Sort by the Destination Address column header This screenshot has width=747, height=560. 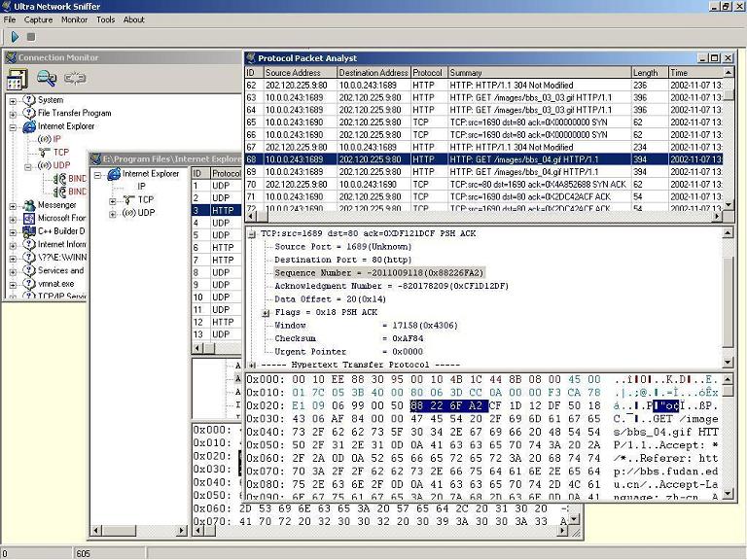tap(373, 72)
